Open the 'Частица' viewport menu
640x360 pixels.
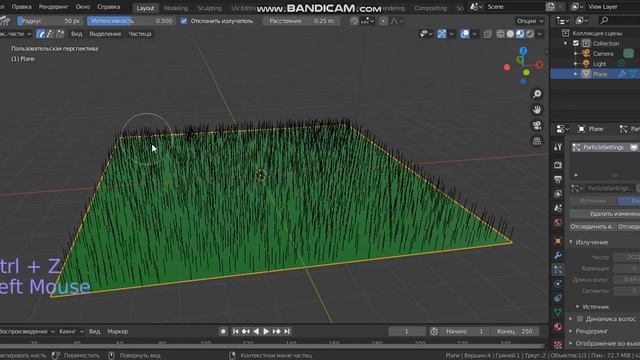coord(140,34)
